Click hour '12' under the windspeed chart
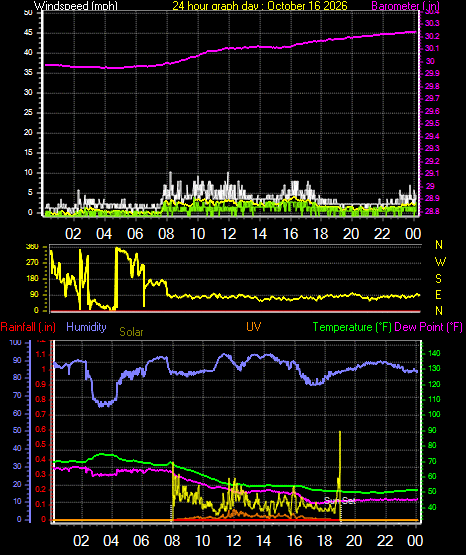This screenshot has height=555, width=466. point(229,234)
